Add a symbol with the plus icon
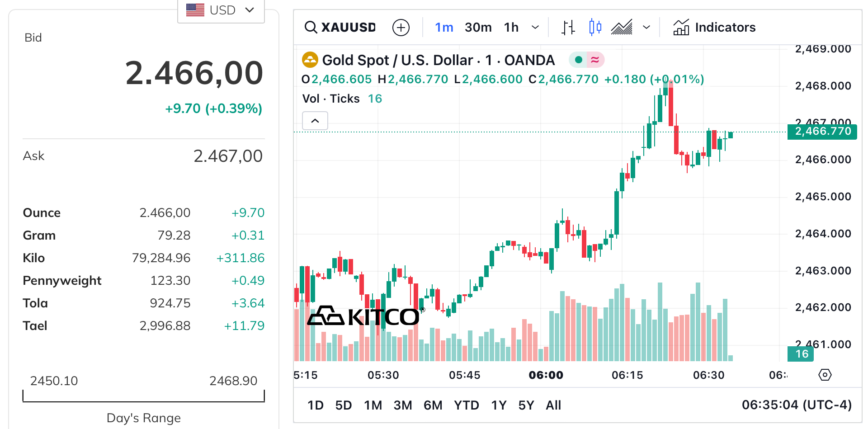Image resolution: width=868 pixels, height=429 pixels. 401,28
